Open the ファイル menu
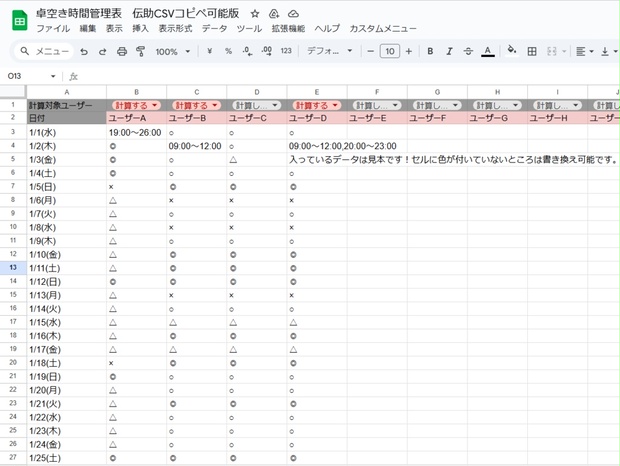 click(53, 28)
